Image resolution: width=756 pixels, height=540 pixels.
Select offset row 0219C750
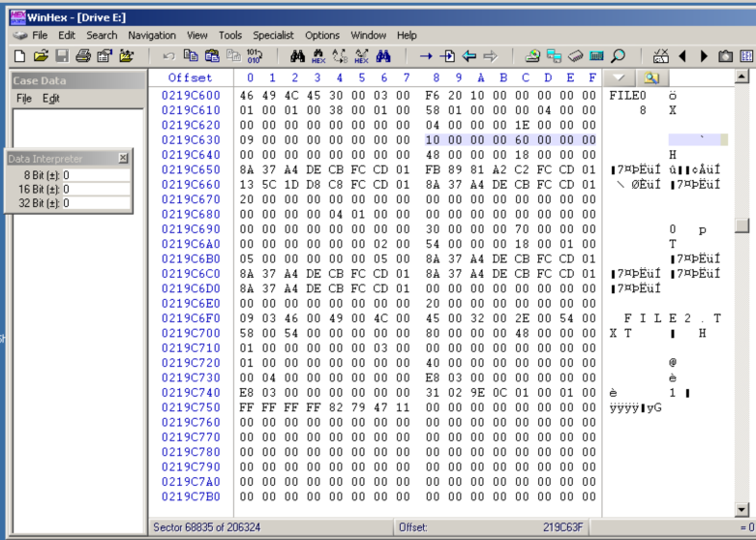click(x=191, y=407)
